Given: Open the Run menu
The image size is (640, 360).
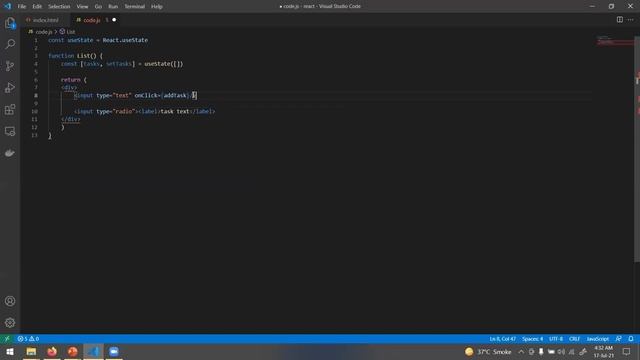Looking at the screenshot, I should tap(113, 7).
